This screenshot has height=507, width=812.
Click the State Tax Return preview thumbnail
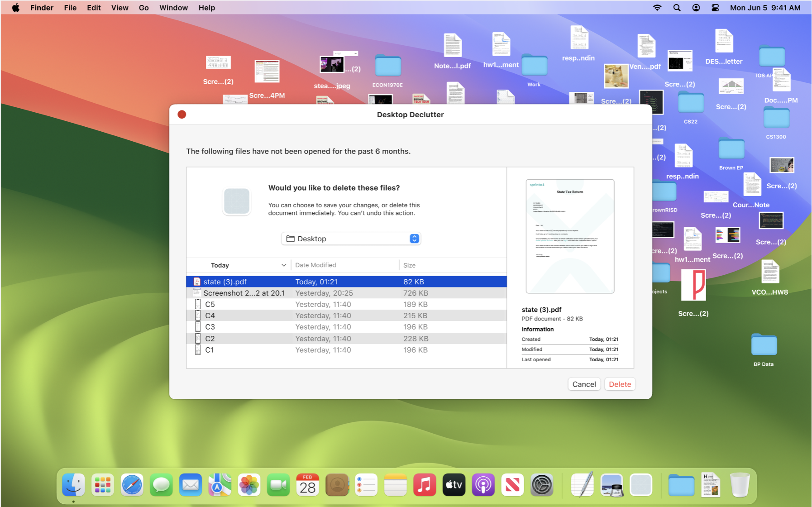point(570,236)
